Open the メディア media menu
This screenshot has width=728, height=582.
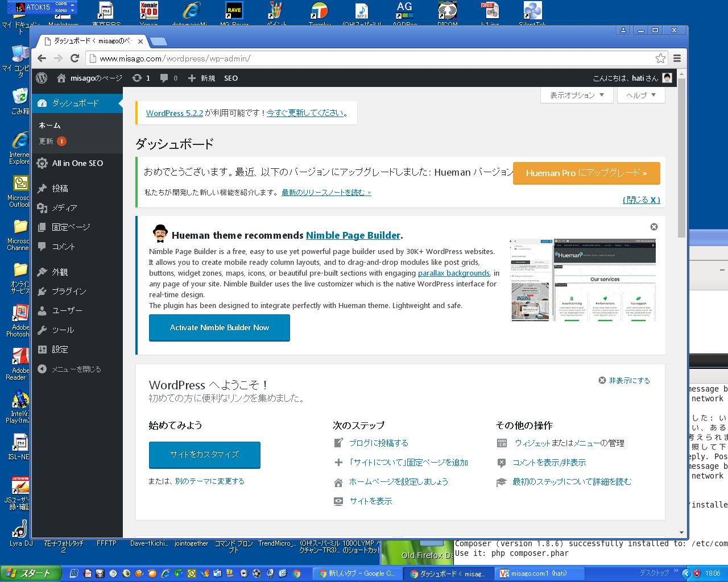point(77,207)
